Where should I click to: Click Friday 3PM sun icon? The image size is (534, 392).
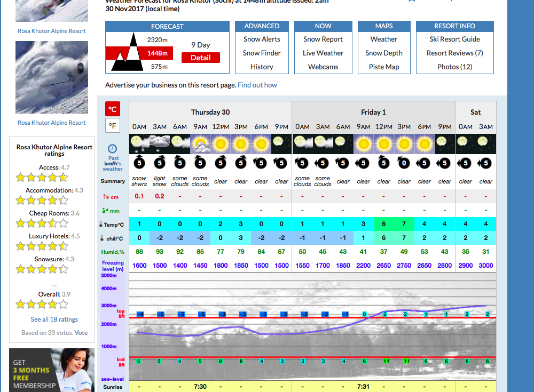(404, 144)
